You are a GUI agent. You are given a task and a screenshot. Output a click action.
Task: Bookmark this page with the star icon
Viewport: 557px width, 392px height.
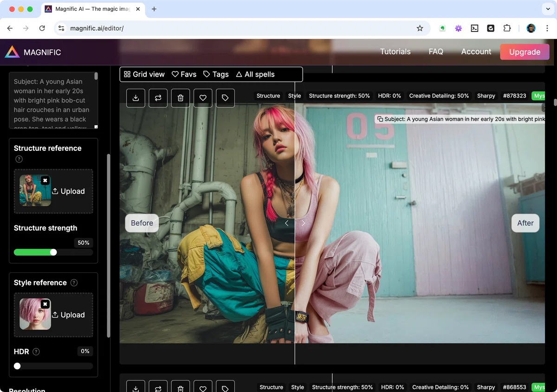(x=420, y=28)
